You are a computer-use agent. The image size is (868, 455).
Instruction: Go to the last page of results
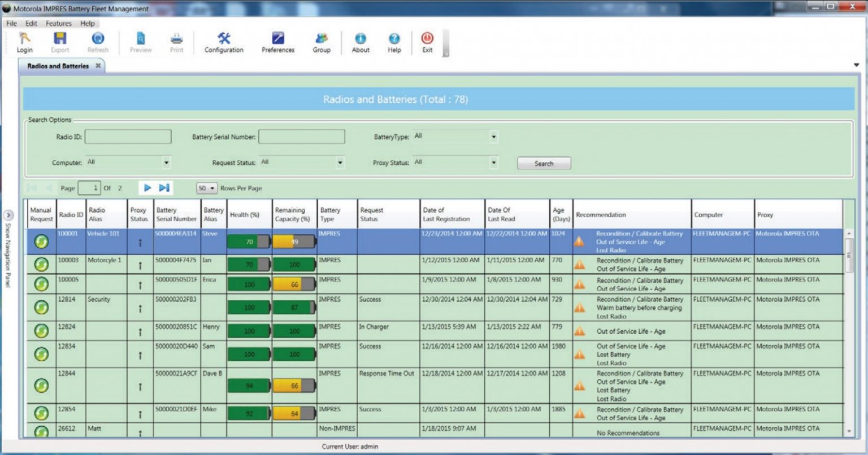[164, 187]
